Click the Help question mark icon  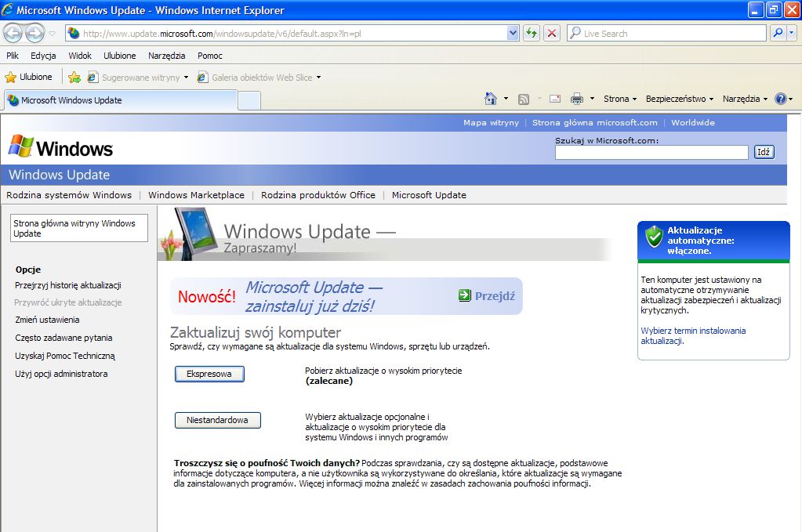click(x=781, y=99)
